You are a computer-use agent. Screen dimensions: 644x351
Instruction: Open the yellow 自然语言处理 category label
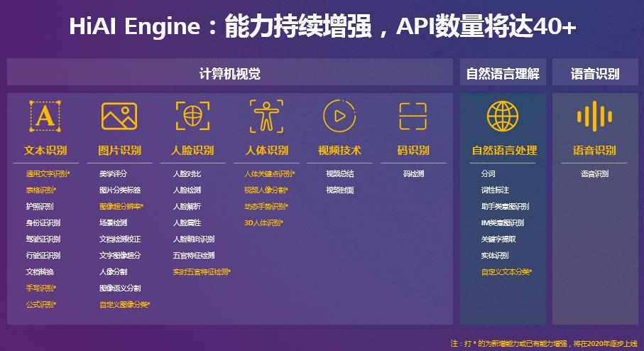point(504,151)
